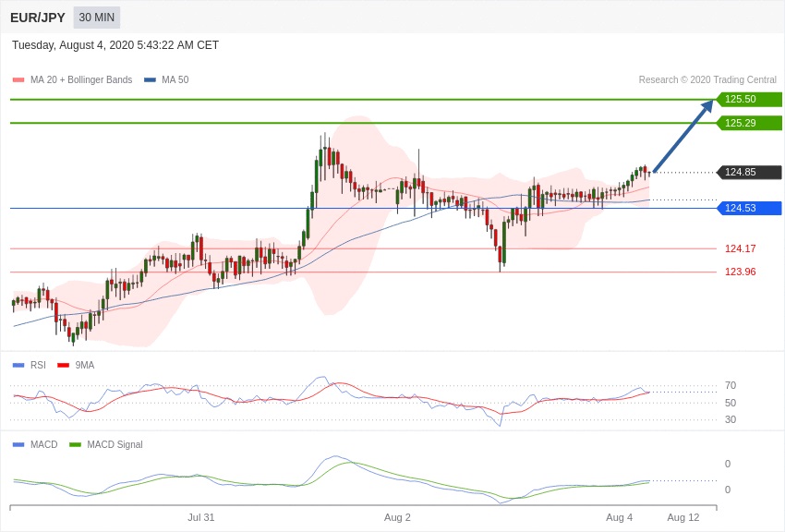Click the Aug 2 date axis label
The width and height of the screenshot is (785, 532).
click(x=397, y=517)
